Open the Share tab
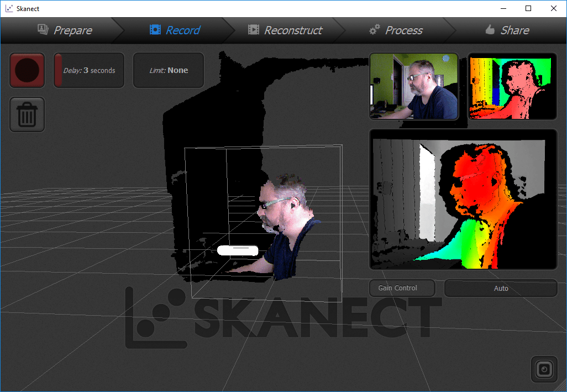 [x=507, y=30]
